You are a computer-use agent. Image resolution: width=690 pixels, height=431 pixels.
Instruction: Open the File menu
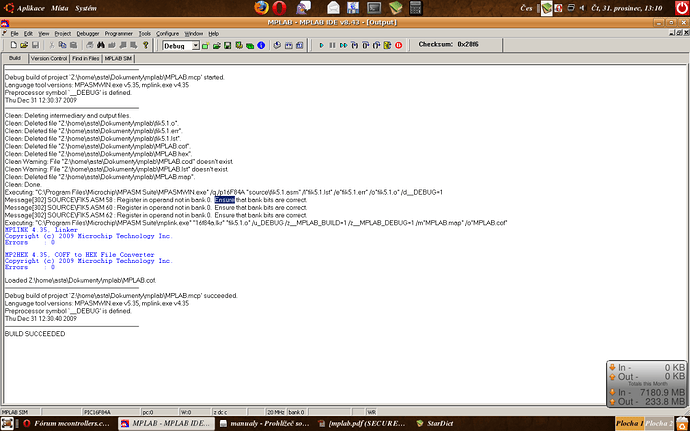(15, 33)
